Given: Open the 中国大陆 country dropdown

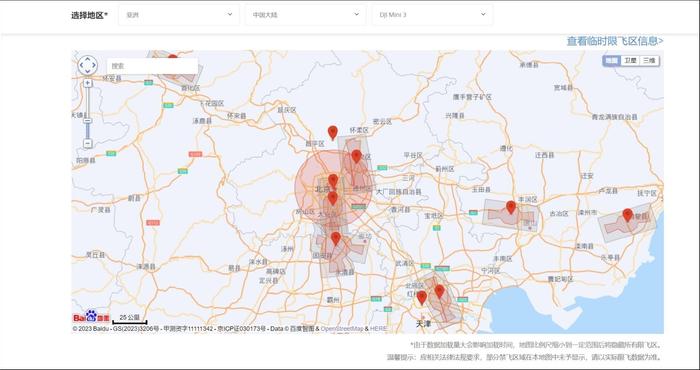Looking at the screenshot, I should click(x=306, y=15).
